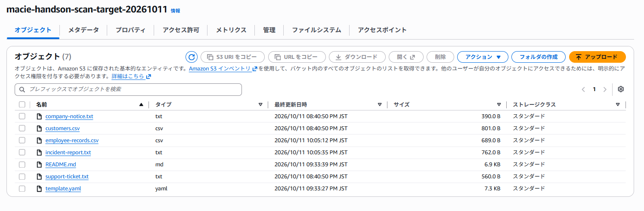Check the customers.csv row checkbox
The image size is (644, 211).
tap(22, 128)
